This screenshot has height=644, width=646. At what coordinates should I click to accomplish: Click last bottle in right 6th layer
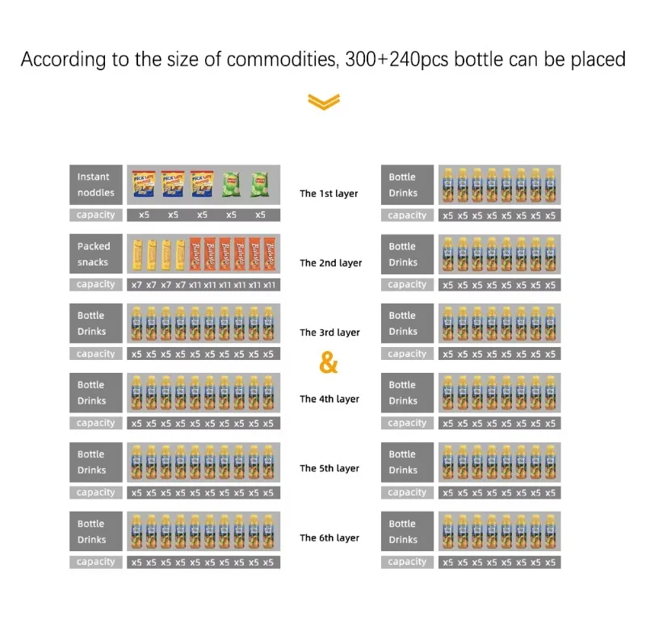coord(551,531)
